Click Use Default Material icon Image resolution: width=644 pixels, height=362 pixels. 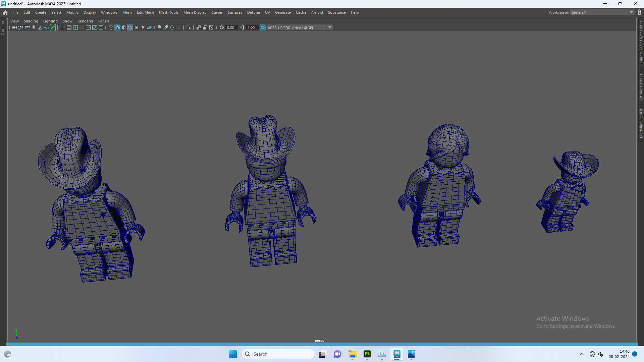point(124,27)
